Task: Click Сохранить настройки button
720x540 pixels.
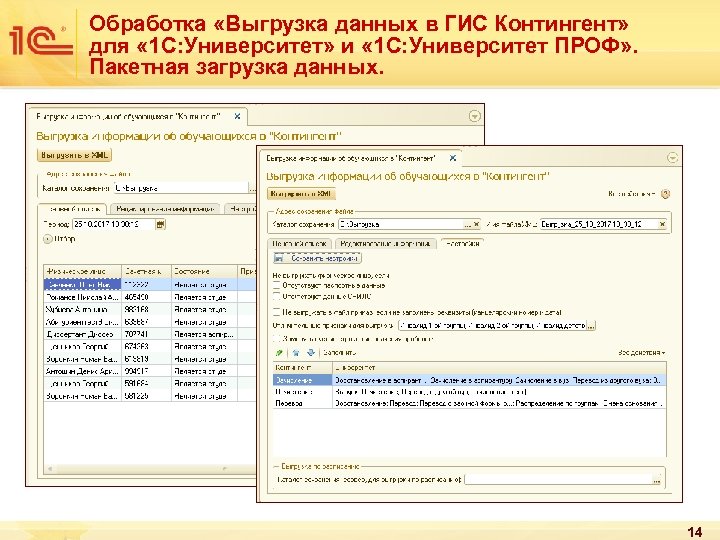Action: coord(318,258)
